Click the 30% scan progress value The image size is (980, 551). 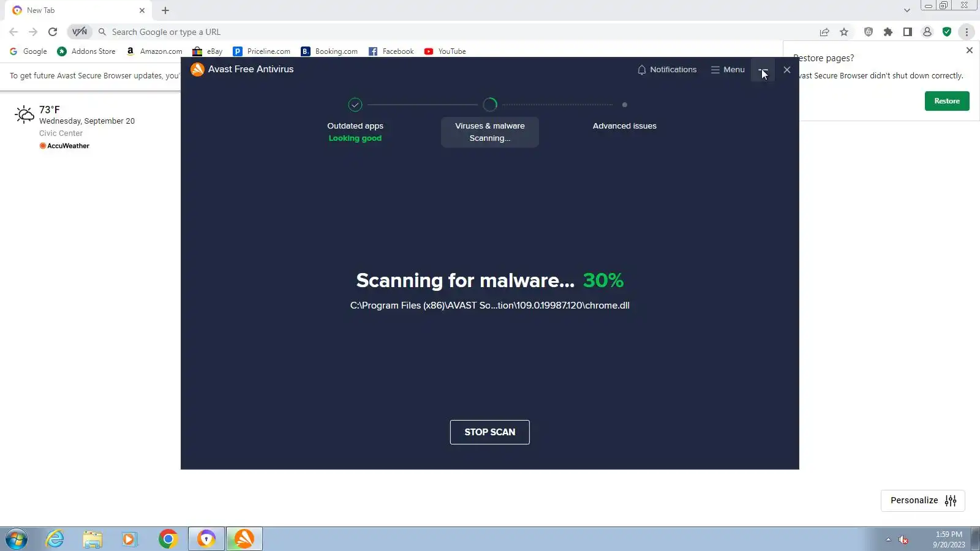(x=603, y=280)
